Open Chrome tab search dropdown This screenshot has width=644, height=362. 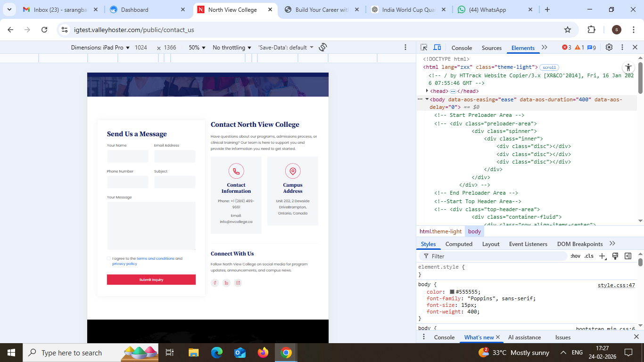(9, 9)
